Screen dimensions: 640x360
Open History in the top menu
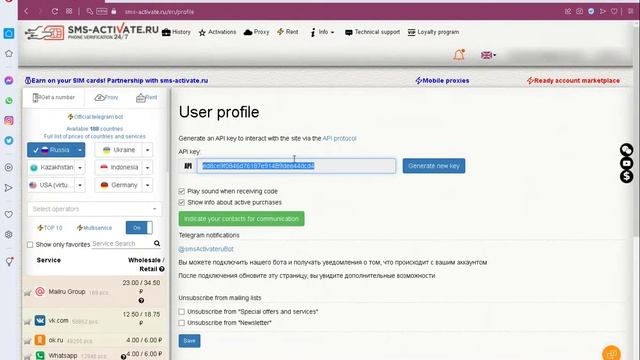[x=176, y=32]
